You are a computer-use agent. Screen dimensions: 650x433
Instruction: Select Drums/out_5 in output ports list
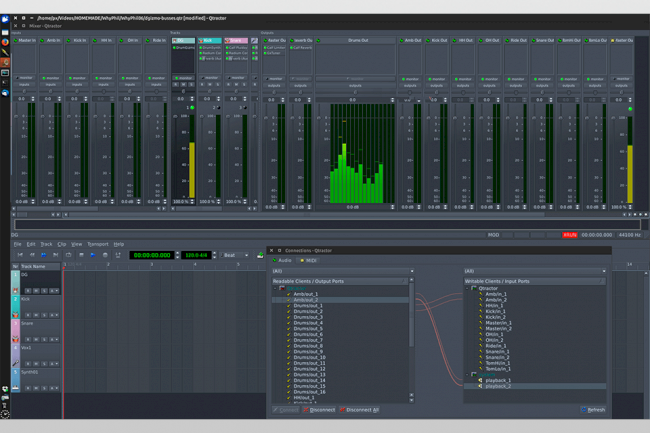(308, 329)
